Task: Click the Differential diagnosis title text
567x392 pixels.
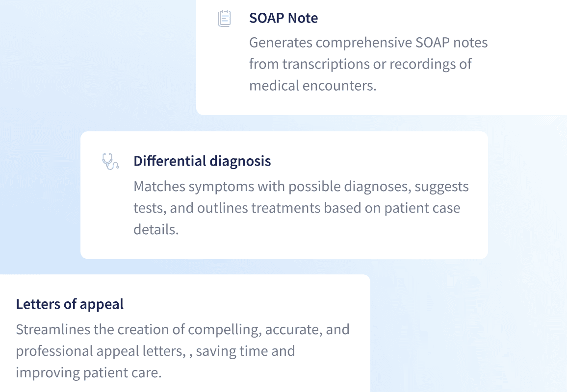Action: (202, 161)
